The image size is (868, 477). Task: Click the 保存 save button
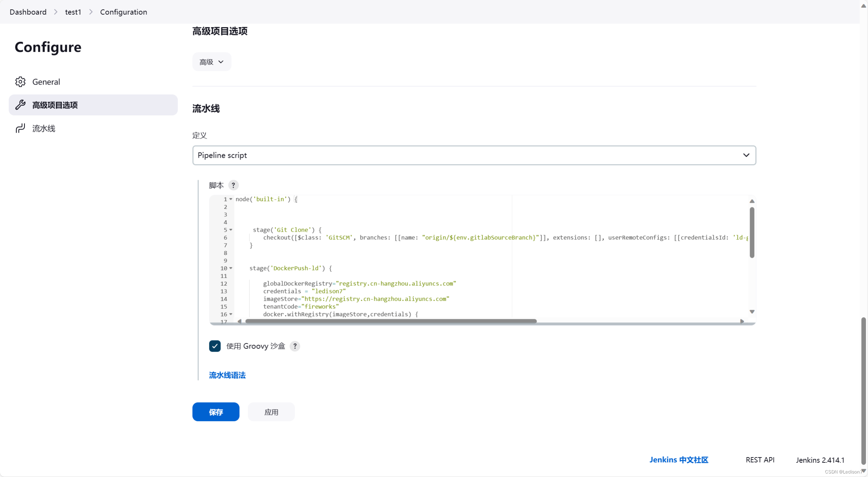[216, 412]
